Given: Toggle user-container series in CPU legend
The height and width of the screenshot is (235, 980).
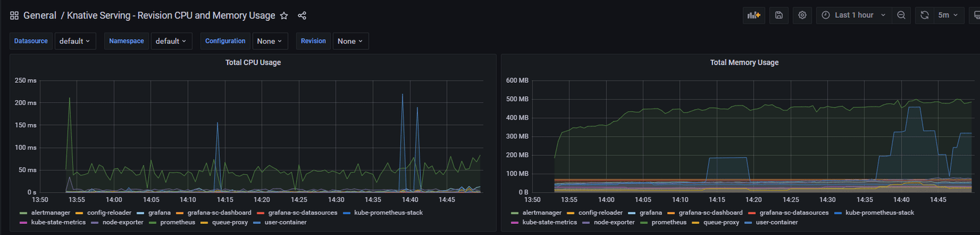Looking at the screenshot, I should (x=285, y=223).
